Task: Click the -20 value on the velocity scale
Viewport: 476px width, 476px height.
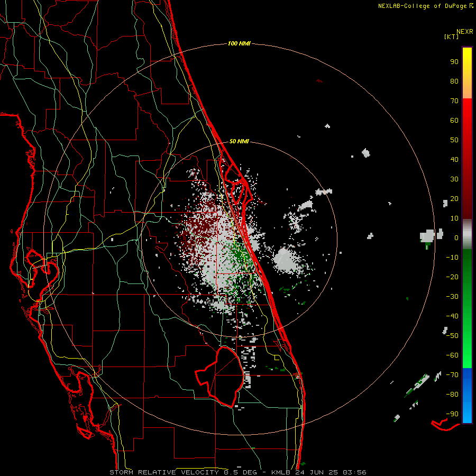Action: pyautogui.click(x=452, y=277)
